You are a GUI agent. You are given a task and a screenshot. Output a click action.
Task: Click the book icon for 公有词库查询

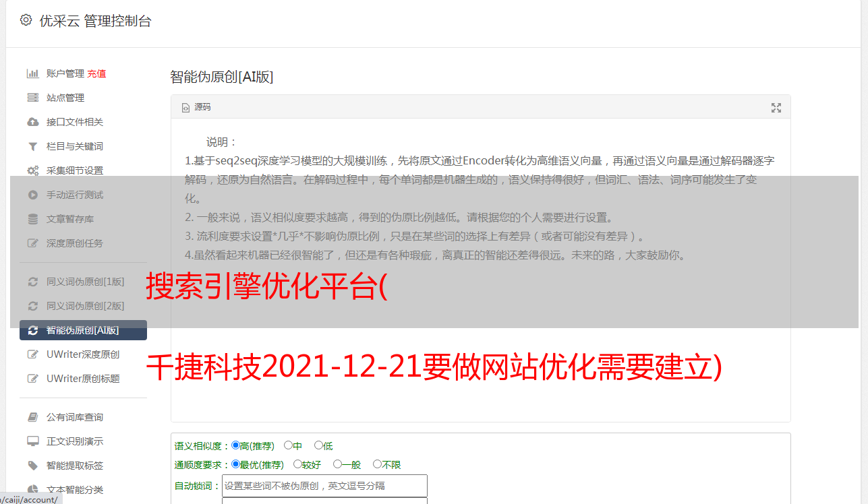32,417
